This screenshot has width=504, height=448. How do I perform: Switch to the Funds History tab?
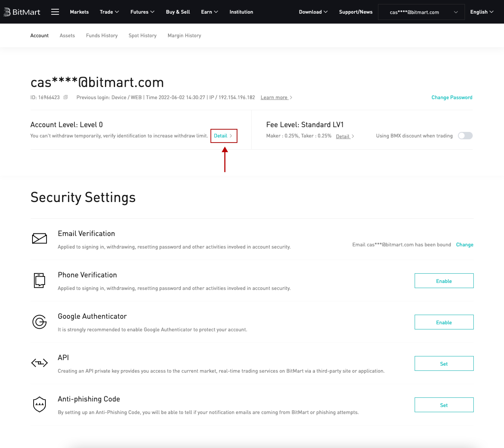102,36
